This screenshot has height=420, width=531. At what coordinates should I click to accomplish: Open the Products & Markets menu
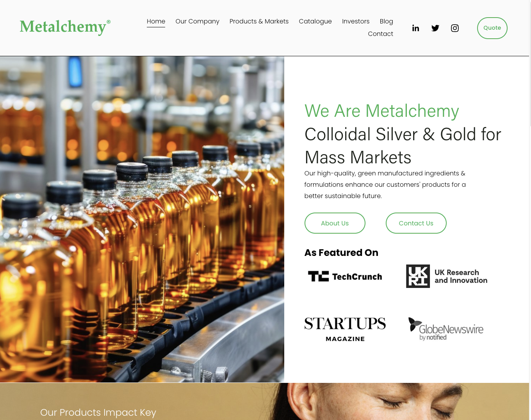pyautogui.click(x=259, y=21)
